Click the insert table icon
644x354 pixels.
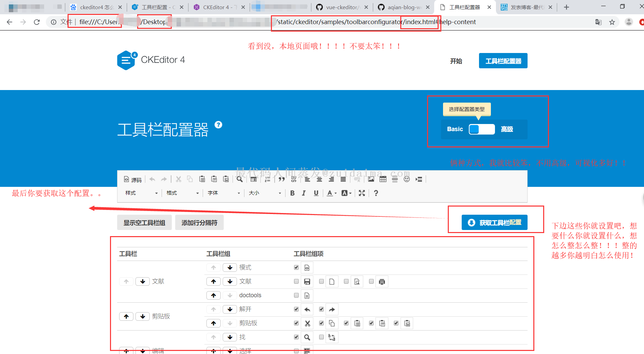(383, 179)
